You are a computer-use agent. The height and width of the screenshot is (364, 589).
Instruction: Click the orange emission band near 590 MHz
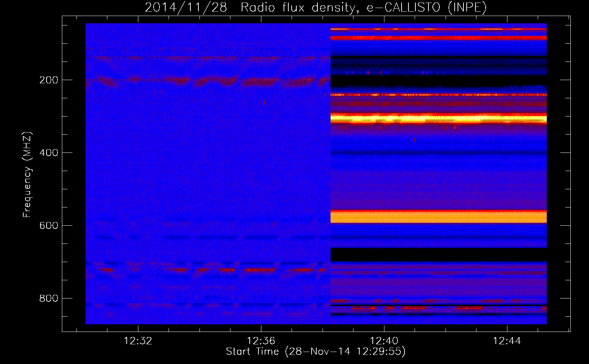(x=439, y=217)
